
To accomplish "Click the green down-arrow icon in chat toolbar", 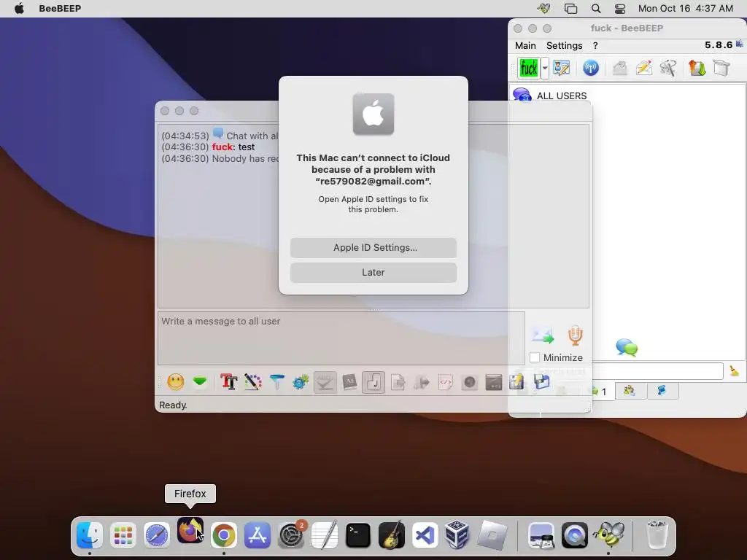I will click(200, 382).
